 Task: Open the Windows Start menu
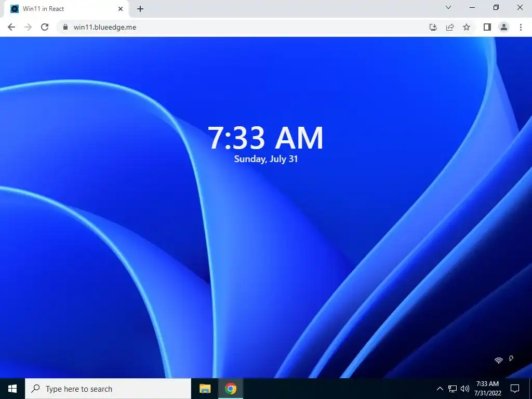point(12,389)
